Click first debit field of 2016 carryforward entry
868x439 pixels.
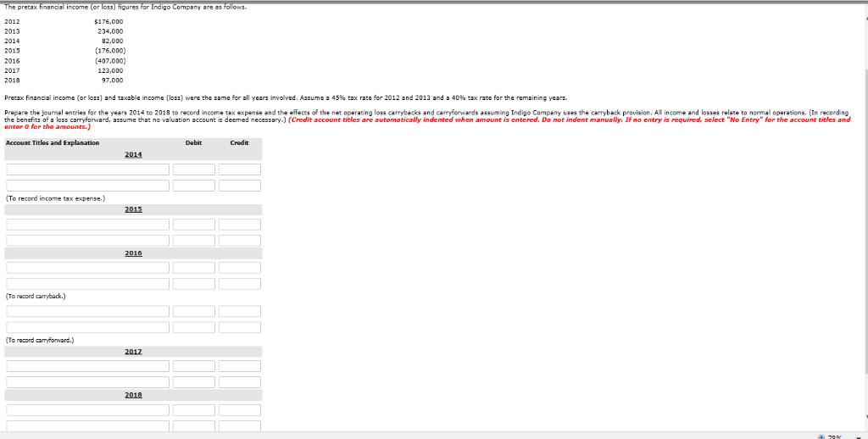(x=194, y=311)
